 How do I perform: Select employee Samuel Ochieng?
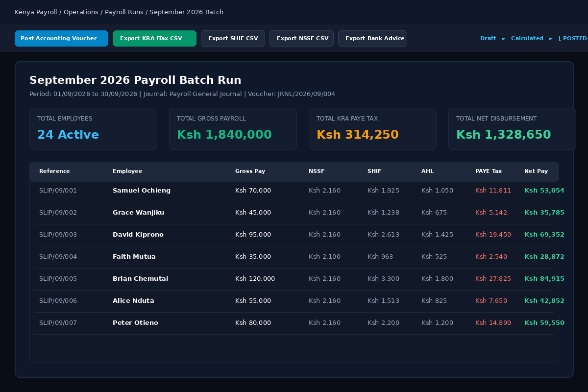coord(142,191)
